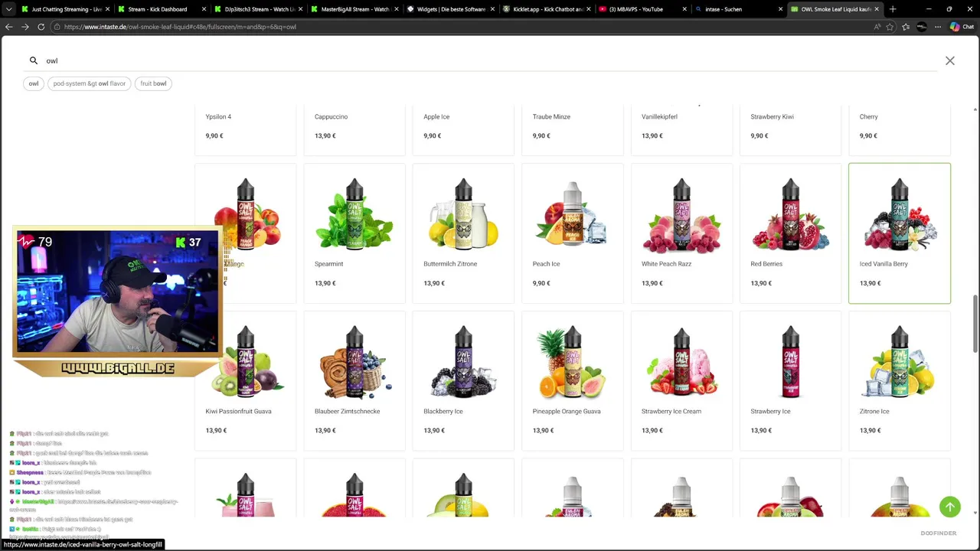Screen dimensions: 980x551
Task: Click the 'Apple Ice' product title
Action: pyautogui.click(x=436, y=116)
